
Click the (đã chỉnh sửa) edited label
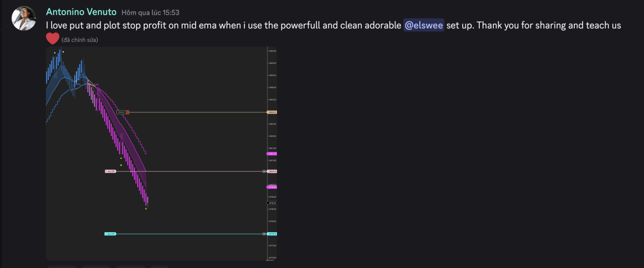pyautogui.click(x=80, y=40)
